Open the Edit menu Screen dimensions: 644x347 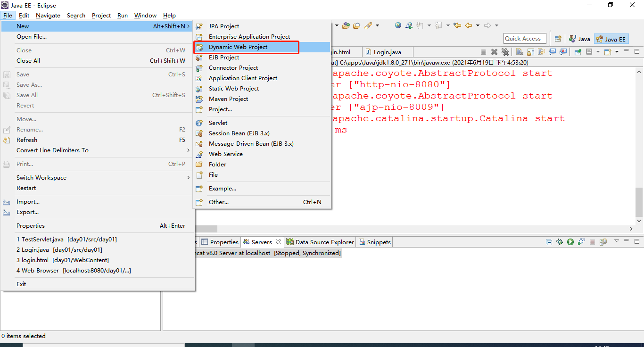coord(24,16)
